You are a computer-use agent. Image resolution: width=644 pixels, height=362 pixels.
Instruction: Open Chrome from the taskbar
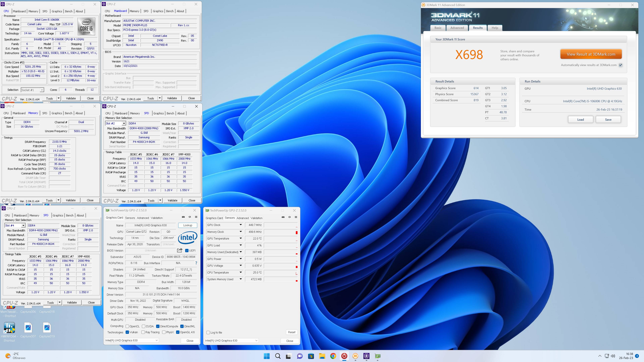coord(333,356)
